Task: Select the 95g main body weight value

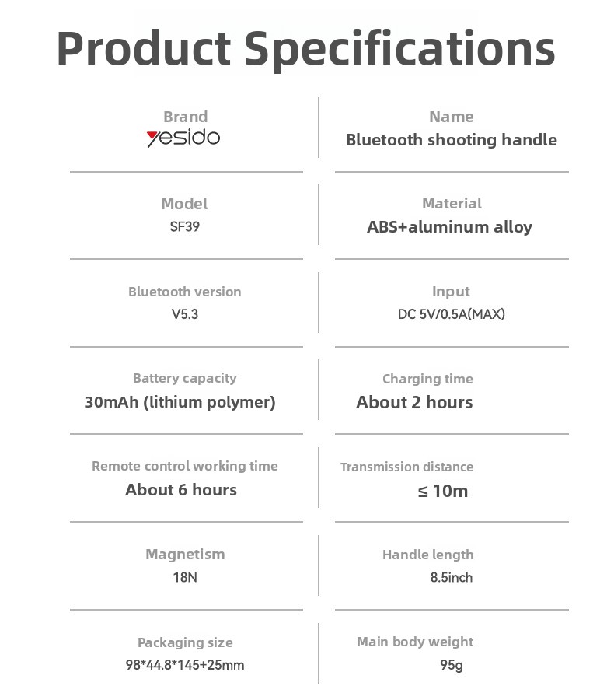Action: pyautogui.click(x=451, y=665)
